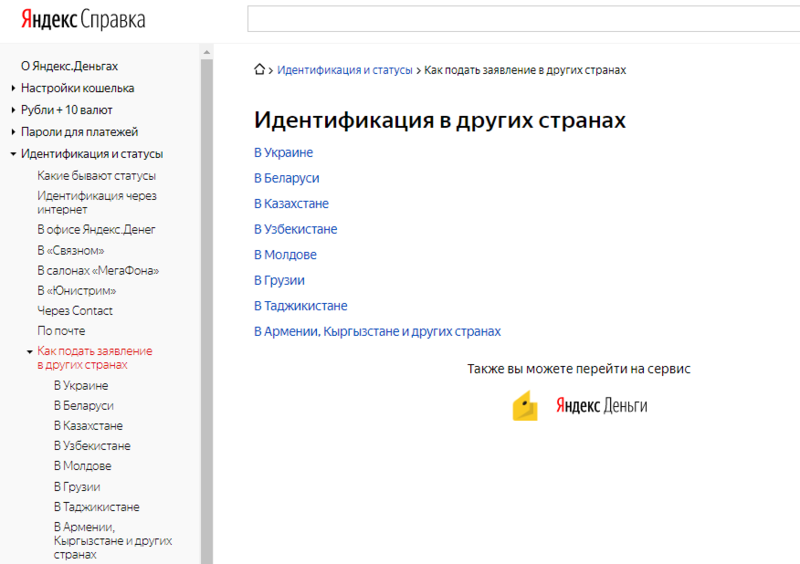The width and height of the screenshot is (800, 564).
Task: Click sidebar scrollbar up arrow
Action: (207, 52)
